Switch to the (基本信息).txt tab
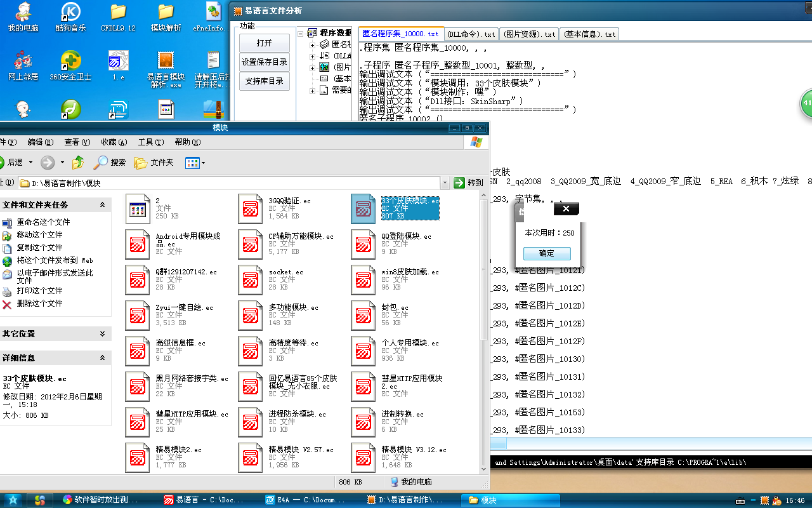Viewport: 812px width, 508px height. tap(589, 34)
